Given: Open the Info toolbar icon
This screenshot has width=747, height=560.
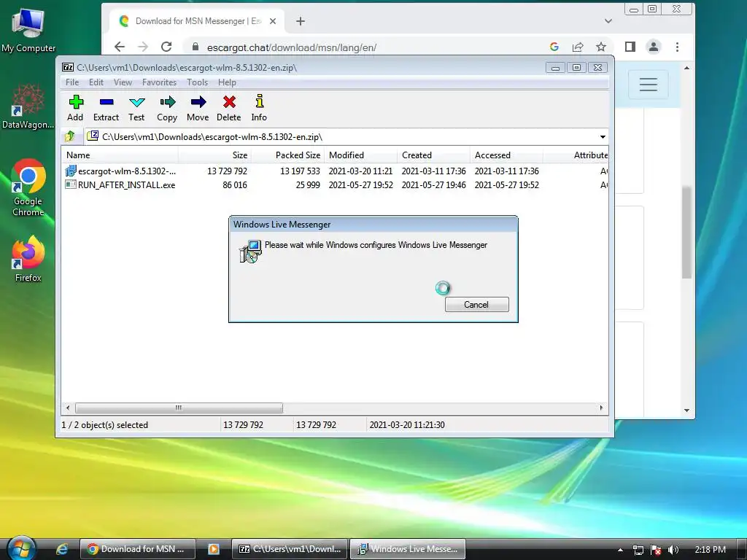Looking at the screenshot, I should [259, 108].
